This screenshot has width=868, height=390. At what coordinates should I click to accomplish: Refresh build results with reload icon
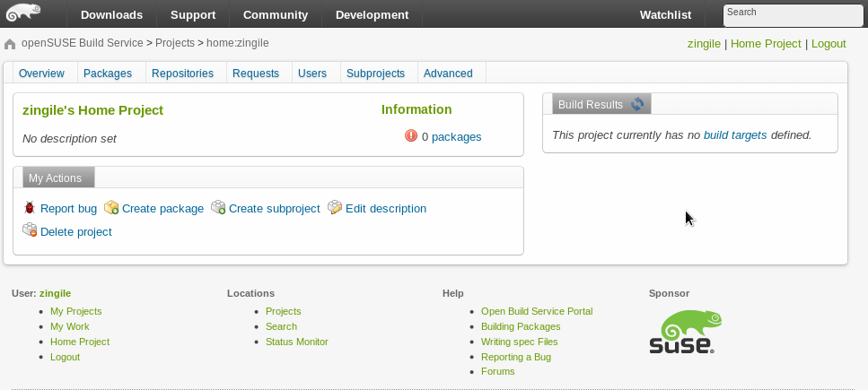637,104
